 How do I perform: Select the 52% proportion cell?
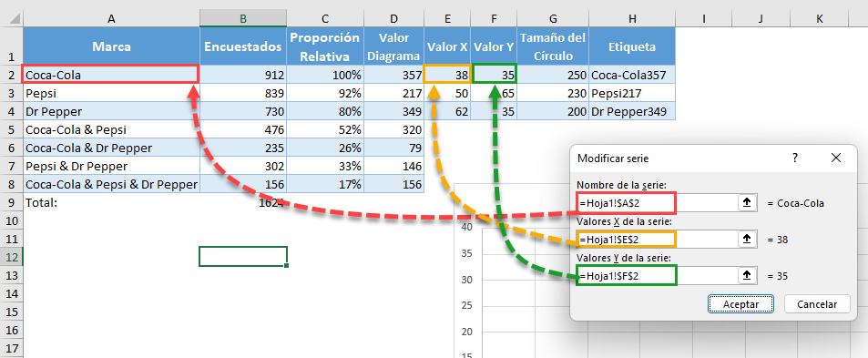(325, 129)
